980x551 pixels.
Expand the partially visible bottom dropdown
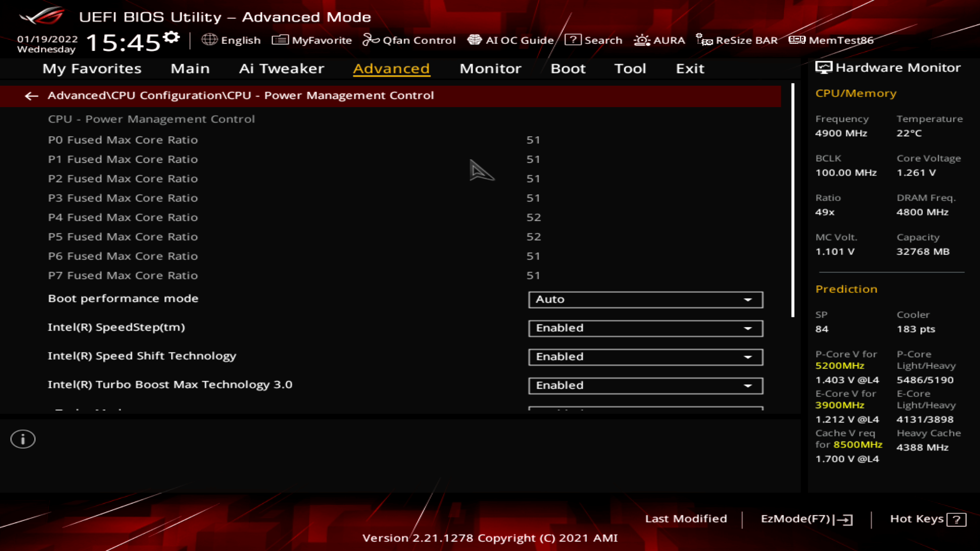(748, 409)
